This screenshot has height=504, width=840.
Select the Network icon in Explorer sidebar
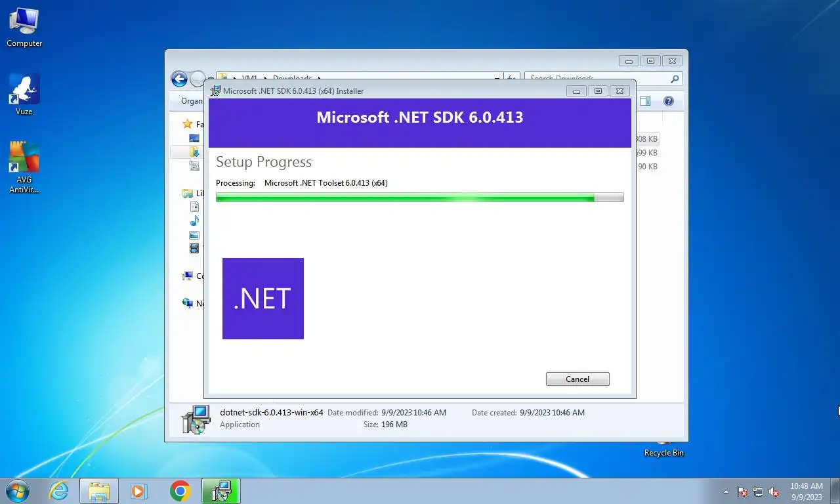click(188, 303)
